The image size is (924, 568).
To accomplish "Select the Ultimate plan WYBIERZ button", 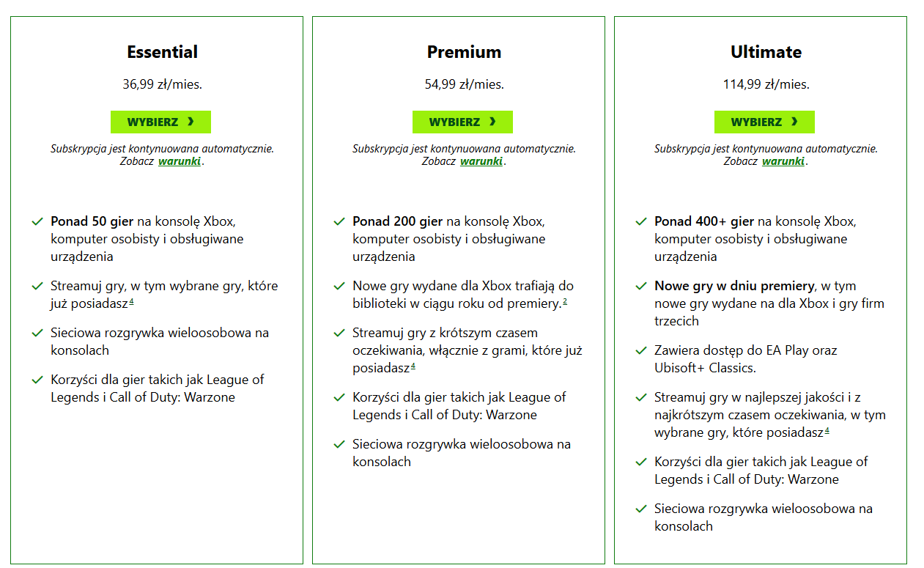I will pyautogui.click(x=764, y=122).
